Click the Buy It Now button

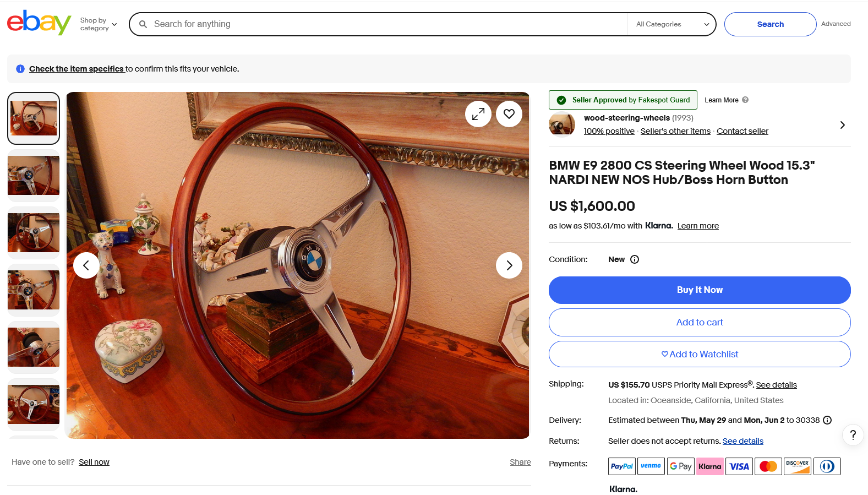tap(700, 290)
